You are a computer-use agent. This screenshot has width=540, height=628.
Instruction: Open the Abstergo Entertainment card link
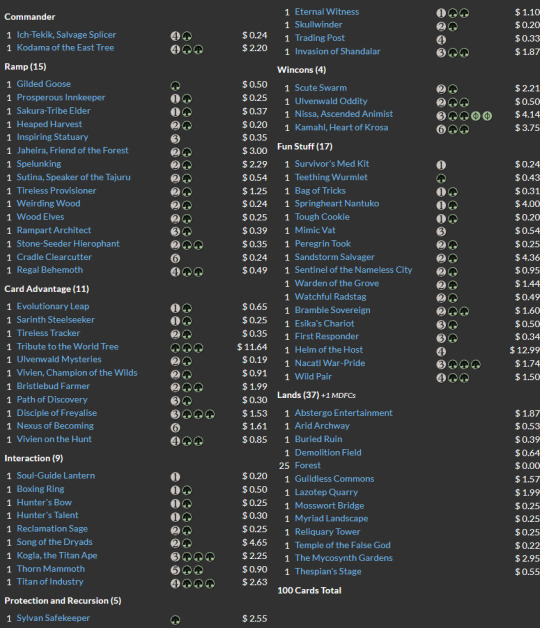(344, 413)
